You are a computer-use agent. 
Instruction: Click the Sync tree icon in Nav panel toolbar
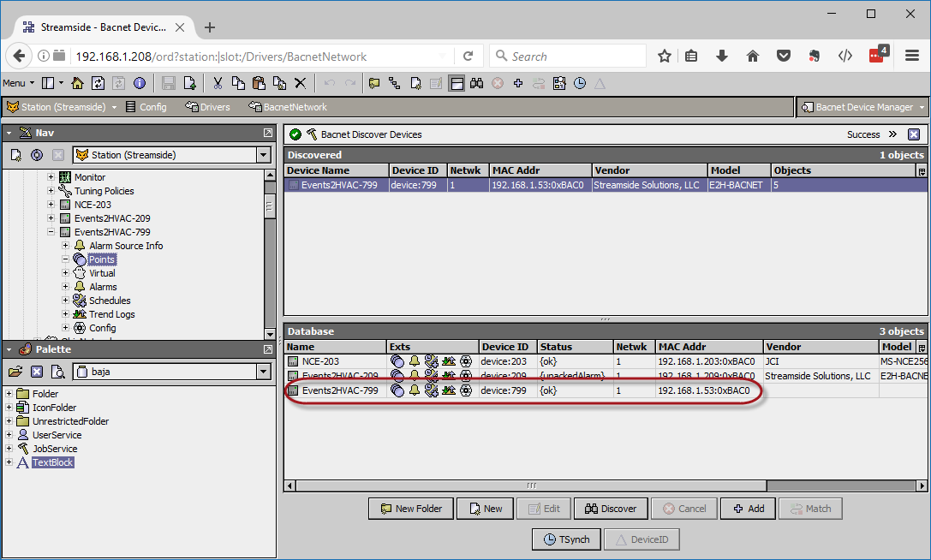click(37, 155)
